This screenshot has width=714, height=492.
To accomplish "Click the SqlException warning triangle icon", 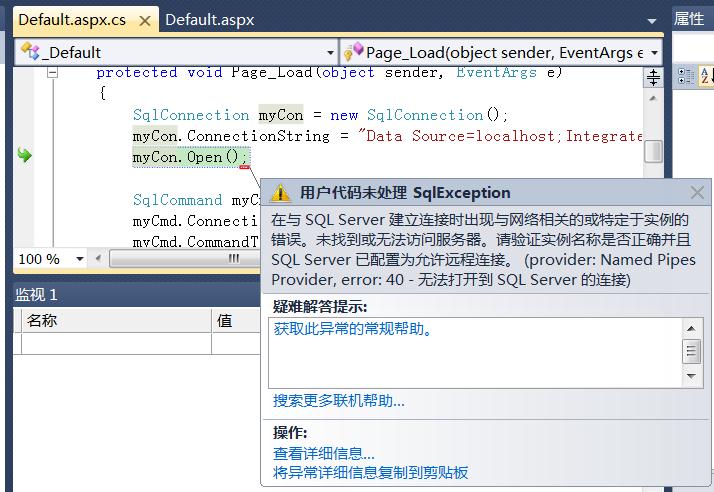I will tap(281, 193).
